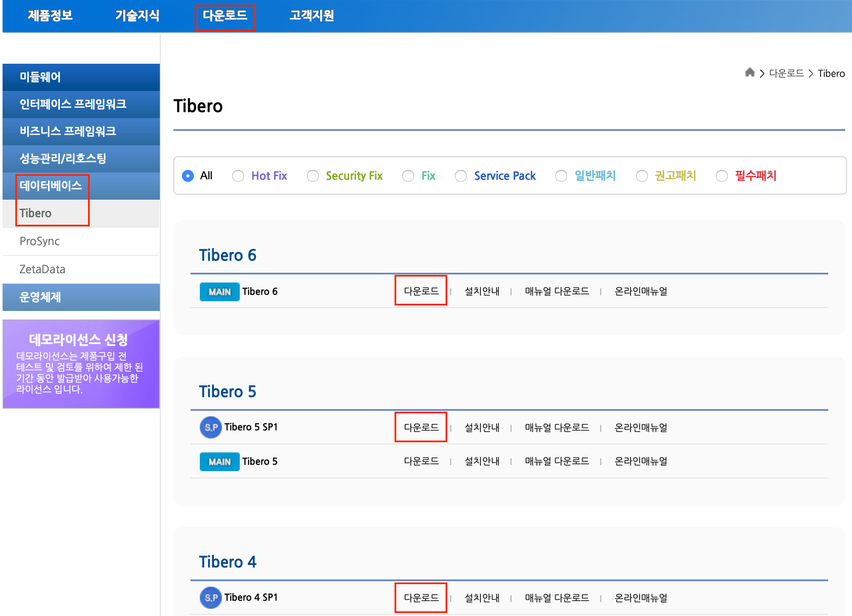Click the Tibero breadcrumb text

point(831,73)
